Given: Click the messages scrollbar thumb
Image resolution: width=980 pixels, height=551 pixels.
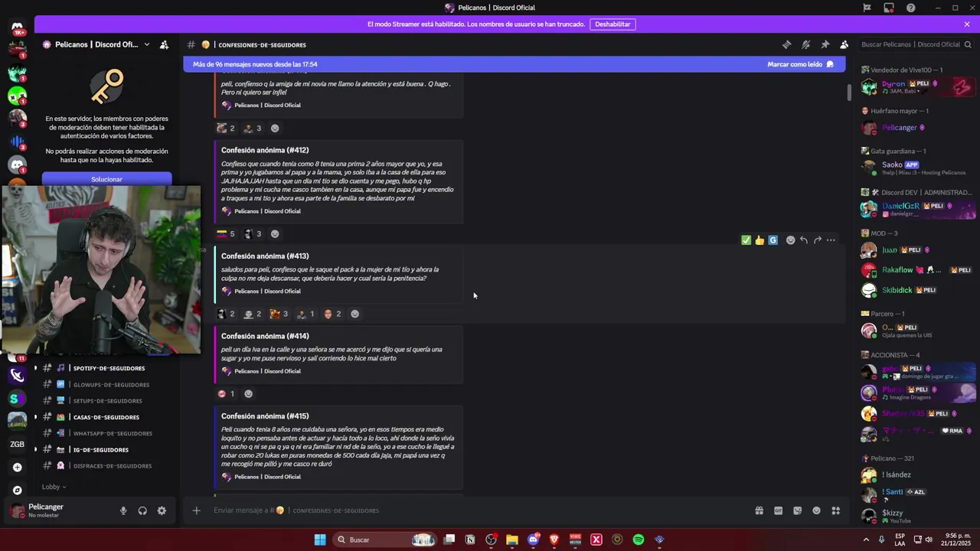Looking at the screenshot, I should (x=848, y=92).
